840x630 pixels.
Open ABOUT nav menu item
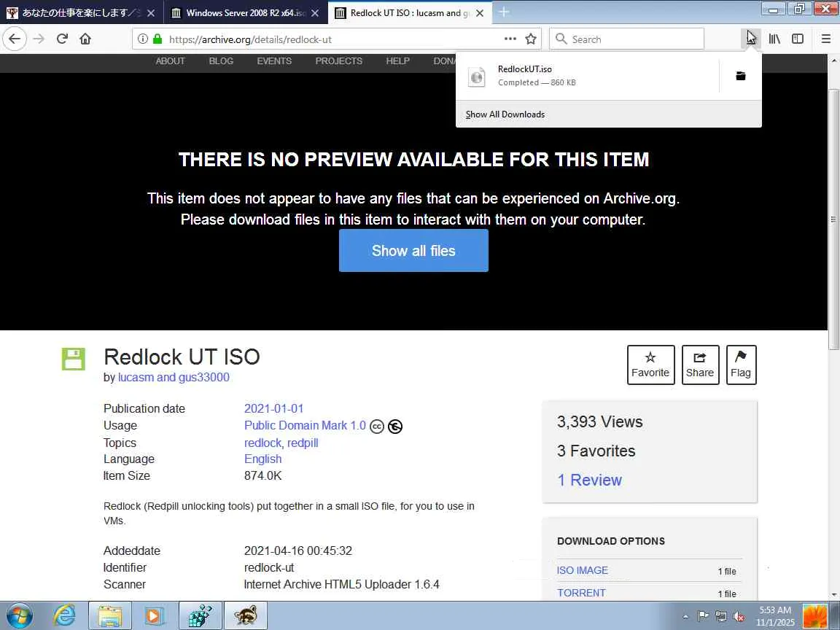(171, 61)
